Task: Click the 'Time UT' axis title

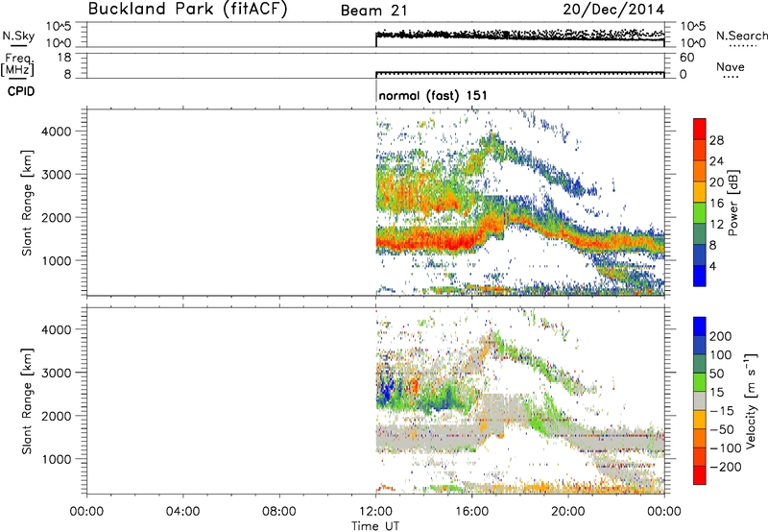Action: [375, 525]
